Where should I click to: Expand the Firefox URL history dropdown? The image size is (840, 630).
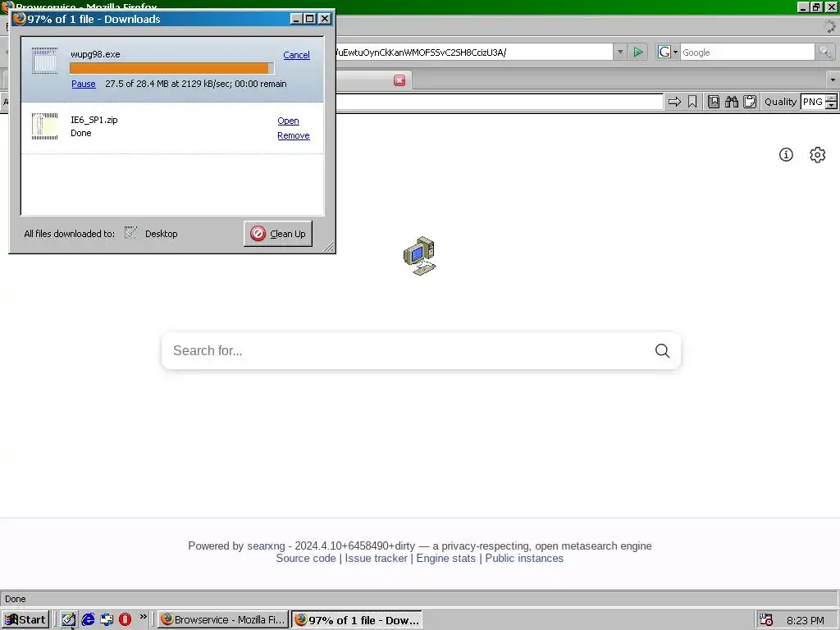tap(620, 52)
